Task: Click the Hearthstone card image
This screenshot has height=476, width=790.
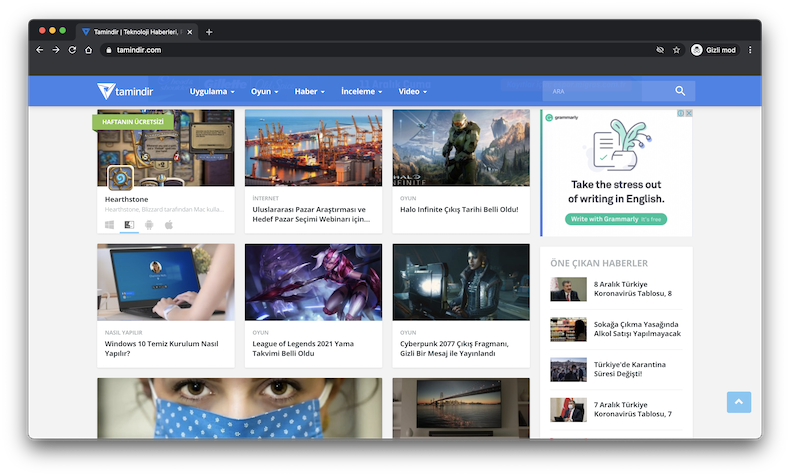Action: [166, 148]
